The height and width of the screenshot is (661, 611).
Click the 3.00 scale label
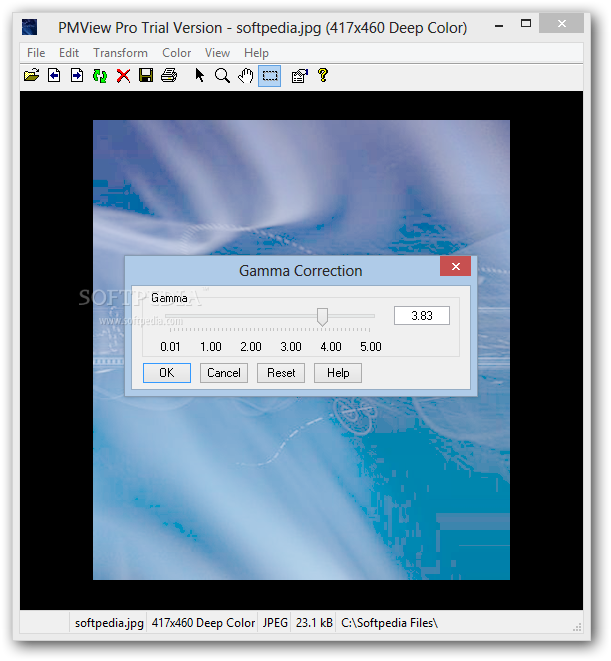[x=291, y=347]
